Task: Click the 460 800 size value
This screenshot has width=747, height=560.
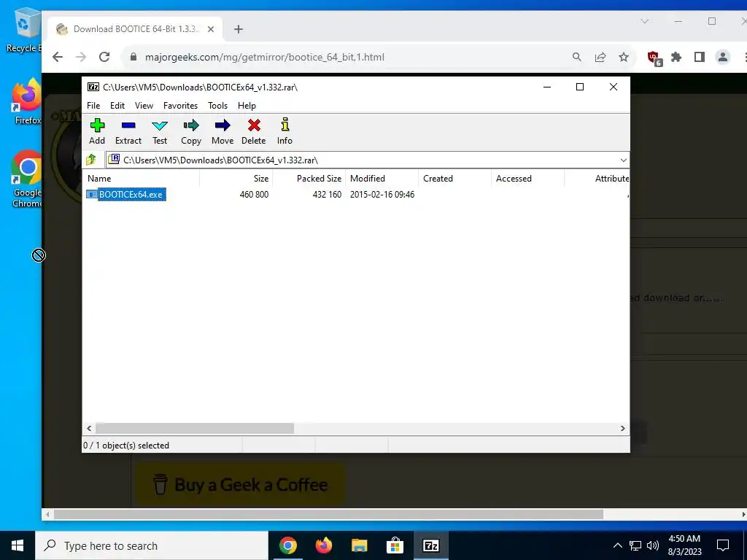Action: 254,194
